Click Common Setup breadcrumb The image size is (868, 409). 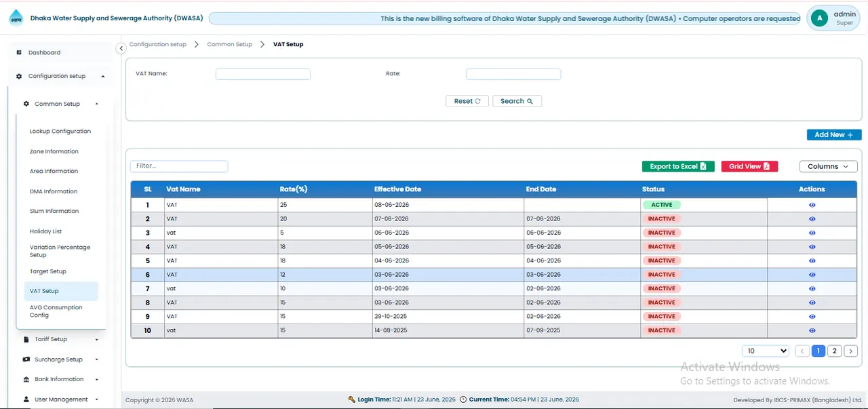[229, 44]
